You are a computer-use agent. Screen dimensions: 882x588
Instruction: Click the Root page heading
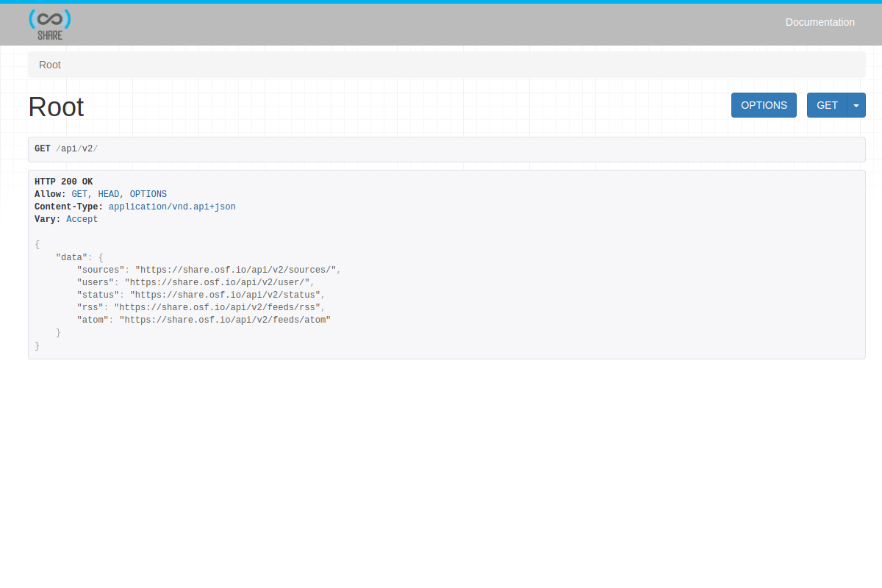pos(56,107)
